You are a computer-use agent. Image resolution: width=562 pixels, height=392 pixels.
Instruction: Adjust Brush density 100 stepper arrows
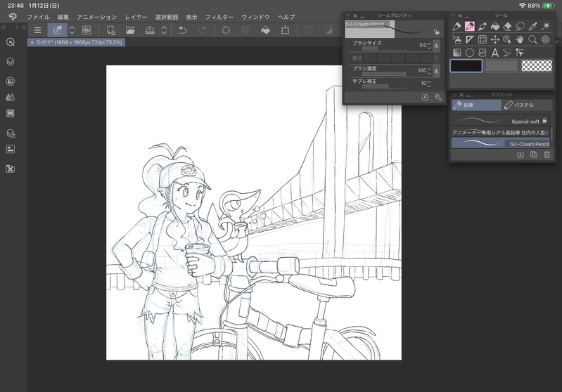[429, 70]
